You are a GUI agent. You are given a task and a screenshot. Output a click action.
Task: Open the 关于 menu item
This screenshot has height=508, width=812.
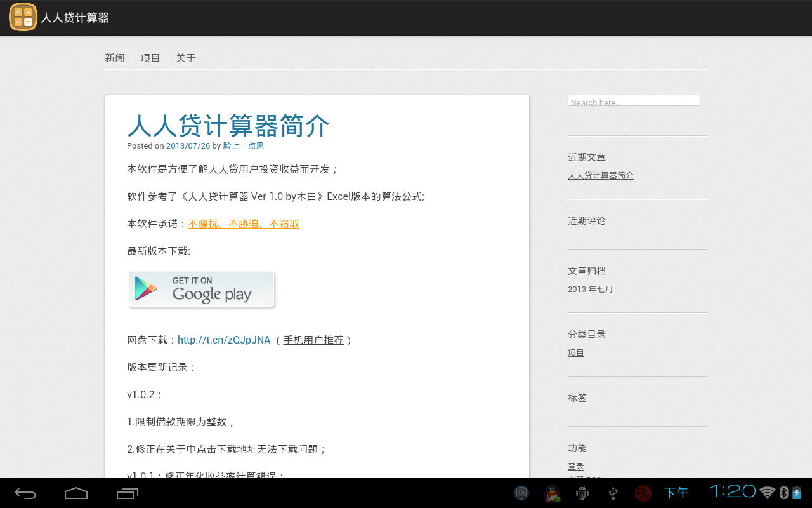[186, 58]
